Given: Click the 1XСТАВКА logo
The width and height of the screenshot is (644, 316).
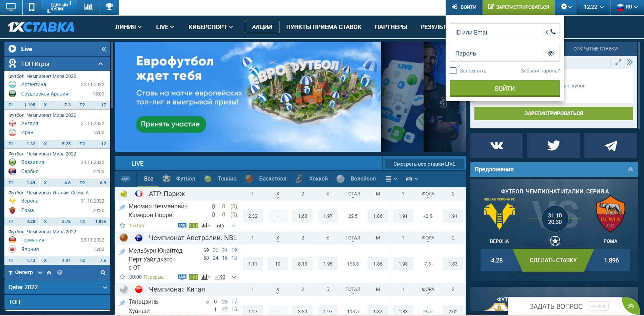Looking at the screenshot, I should 41,27.
